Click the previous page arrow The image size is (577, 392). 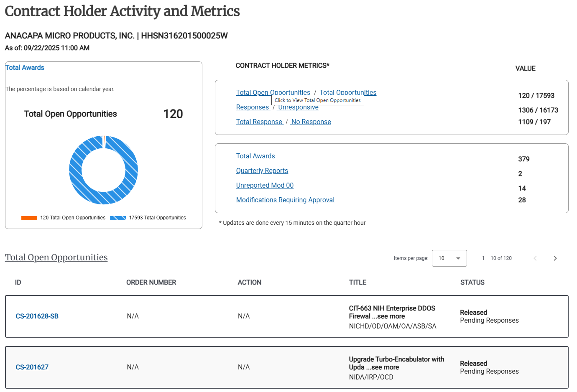pos(535,258)
